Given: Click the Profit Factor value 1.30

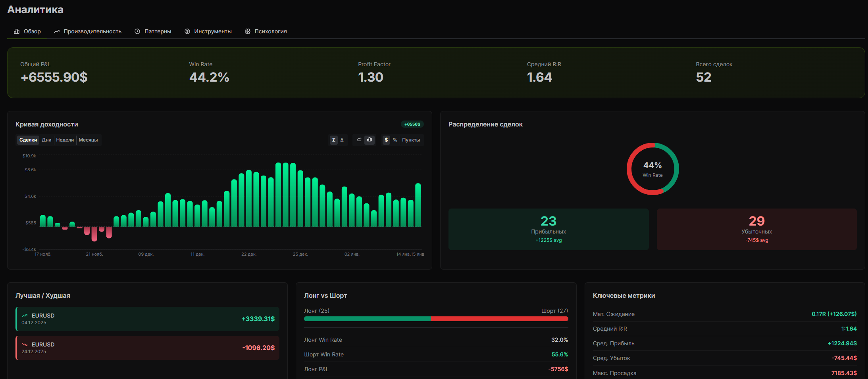Looking at the screenshot, I should point(370,77).
